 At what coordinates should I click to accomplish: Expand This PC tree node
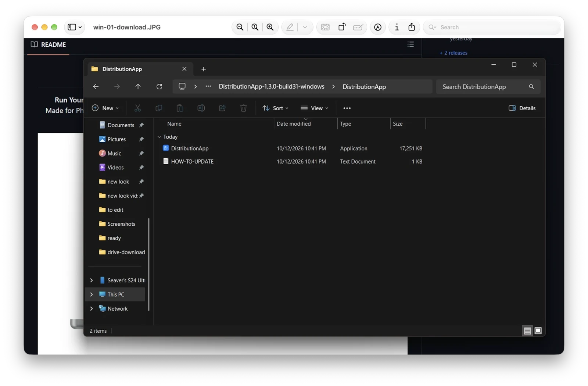92,294
